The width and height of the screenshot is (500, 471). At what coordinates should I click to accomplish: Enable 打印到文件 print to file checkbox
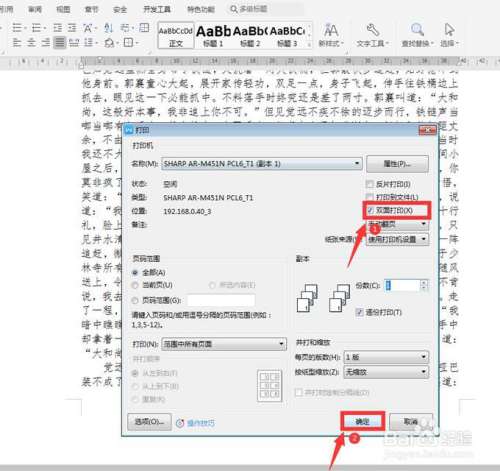point(369,197)
